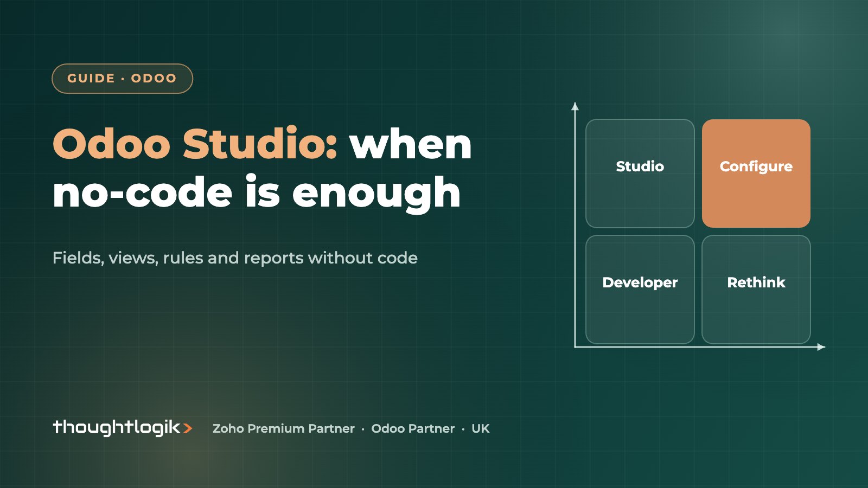868x488 pixels.
Task: Select the Studio quadrant card
Action: (x=640, y=174)
